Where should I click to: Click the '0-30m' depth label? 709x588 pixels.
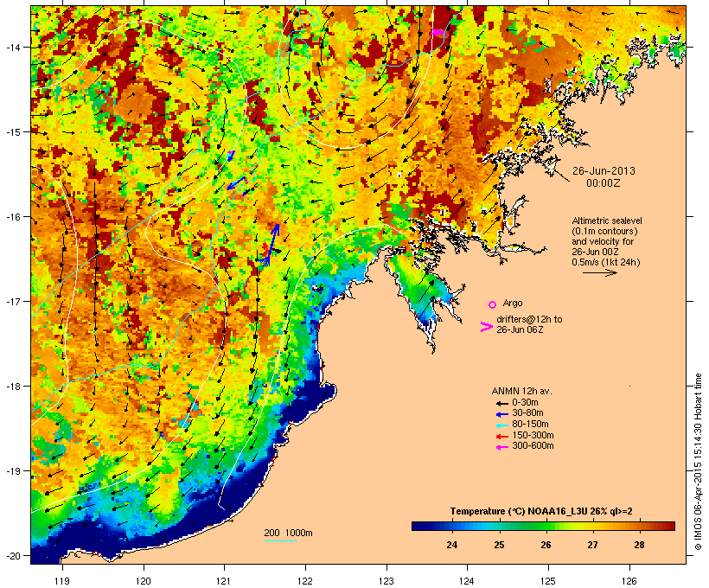pyautogui.click(x=525, y=402)
